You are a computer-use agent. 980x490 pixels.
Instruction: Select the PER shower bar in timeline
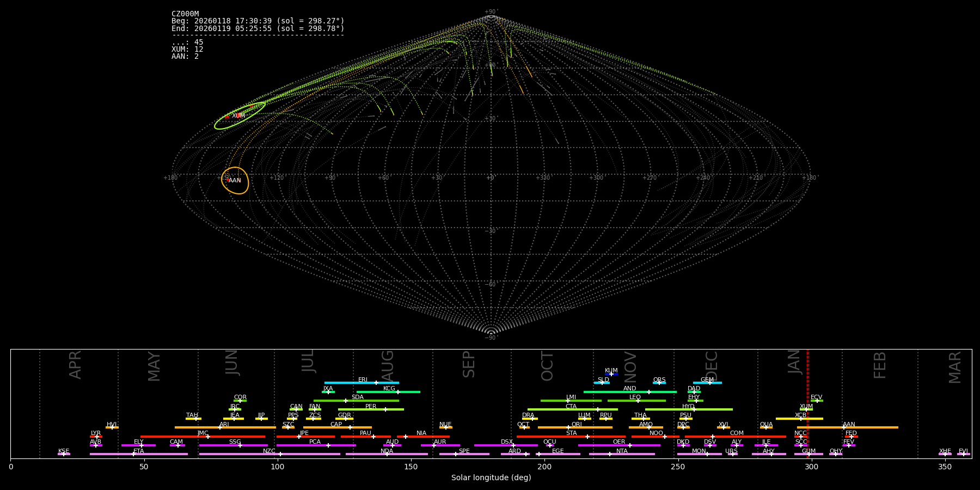tap(370, 409)
